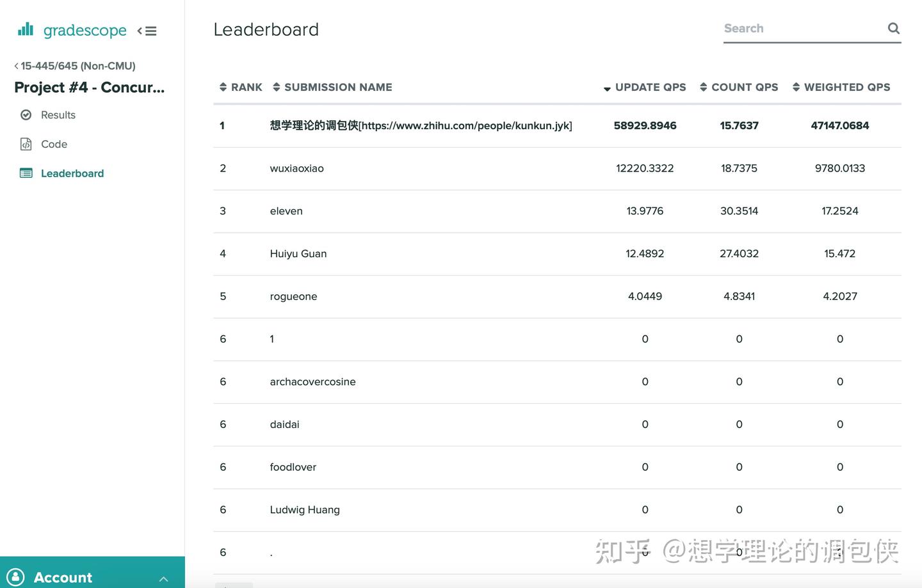Click the back chevron beside 15-445/645
Screen dimensions: 922x588
[x=15, y=65]
